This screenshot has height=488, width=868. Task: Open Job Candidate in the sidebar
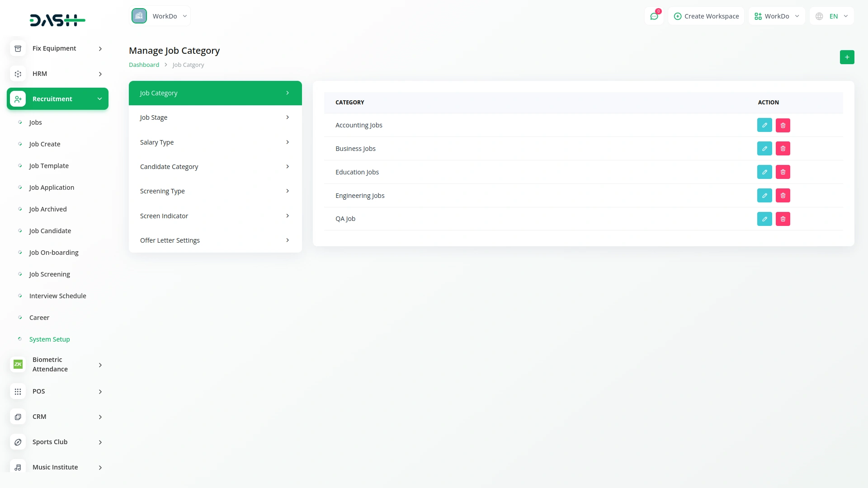click(x=50, y=231)
